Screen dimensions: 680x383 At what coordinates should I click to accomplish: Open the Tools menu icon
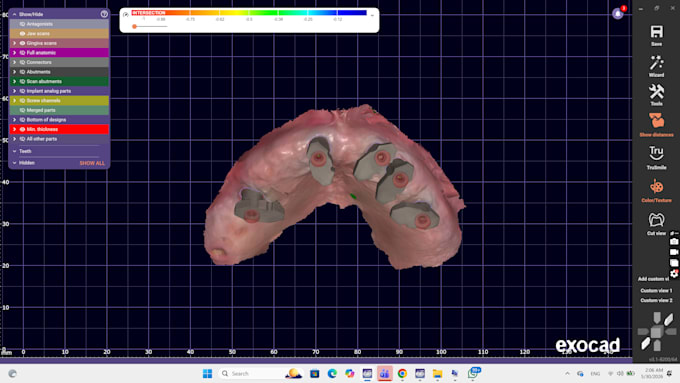pyautogui.click(x=656, y=95)
